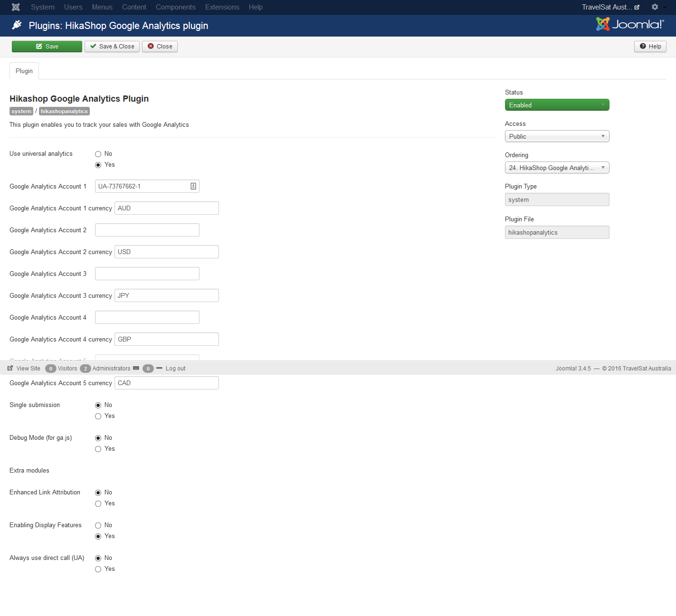Click the Google Analytics Account 2 field
This screenshot has width=676, height=616.
(147, 230)
